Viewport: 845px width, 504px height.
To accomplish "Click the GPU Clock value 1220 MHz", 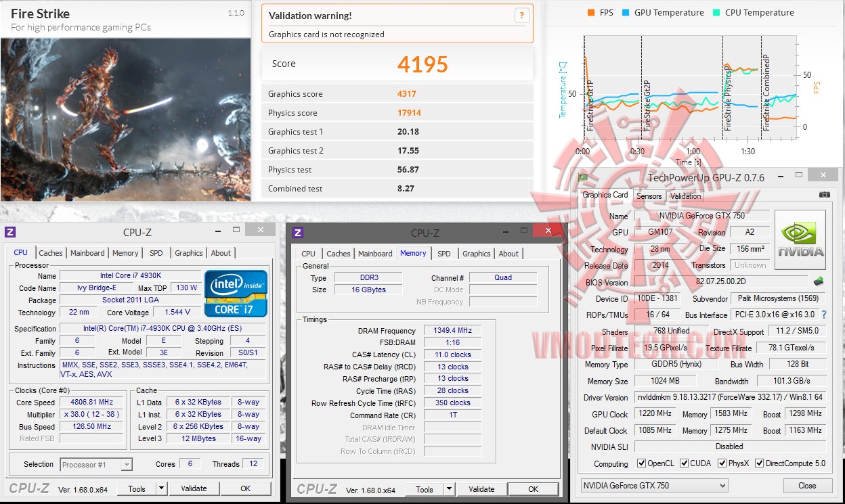I will 654,413.
